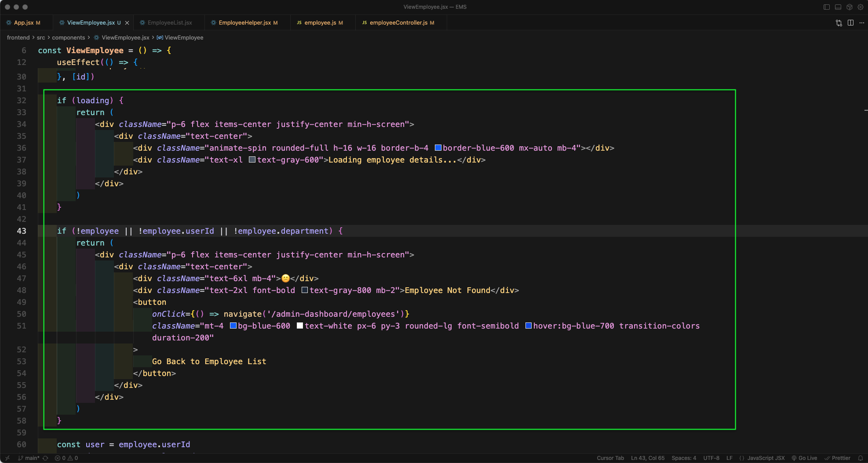Expand the src breadcrumb
The width and height of the screenshot is (868, 463).
tap(41, 38)
